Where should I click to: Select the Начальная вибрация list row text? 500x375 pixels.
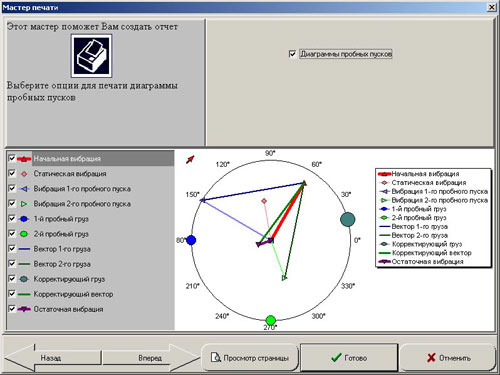pos(67,159)
